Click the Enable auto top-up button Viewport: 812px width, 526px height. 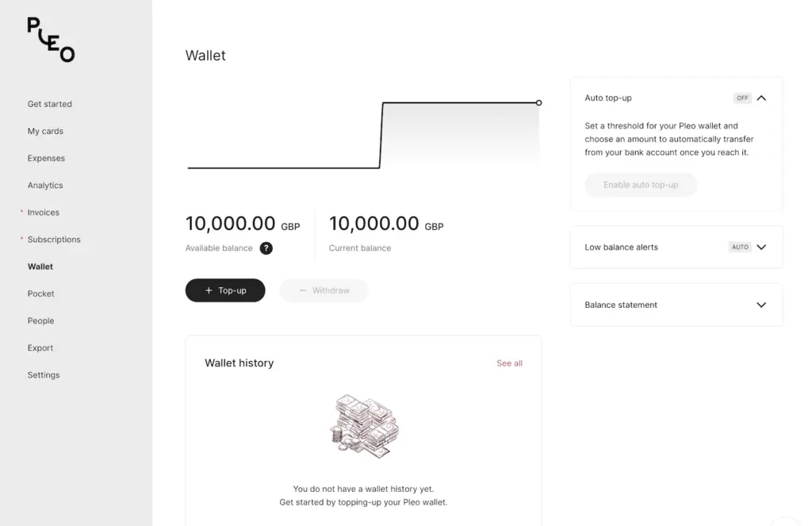click(641, 185)
